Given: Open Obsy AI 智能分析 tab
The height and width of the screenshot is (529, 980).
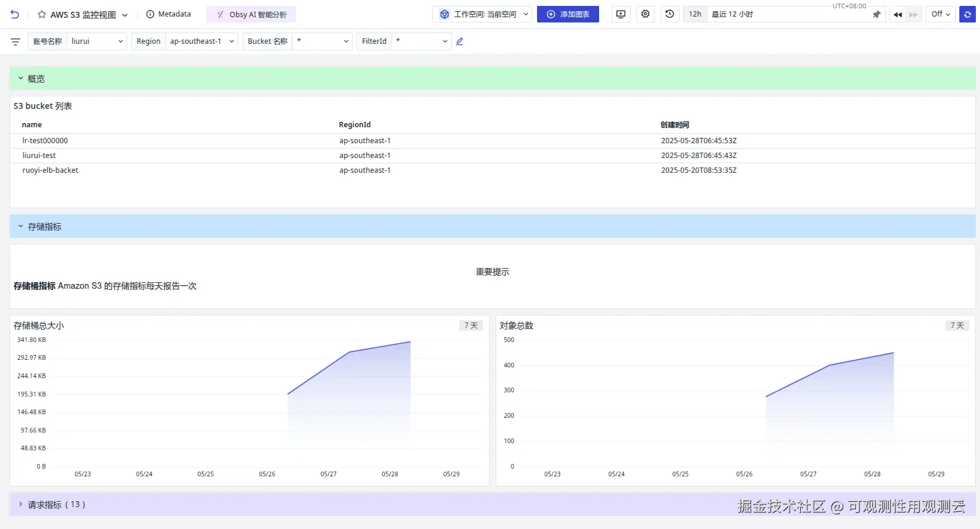Looking at the screenshot, I should pos(251,14).
